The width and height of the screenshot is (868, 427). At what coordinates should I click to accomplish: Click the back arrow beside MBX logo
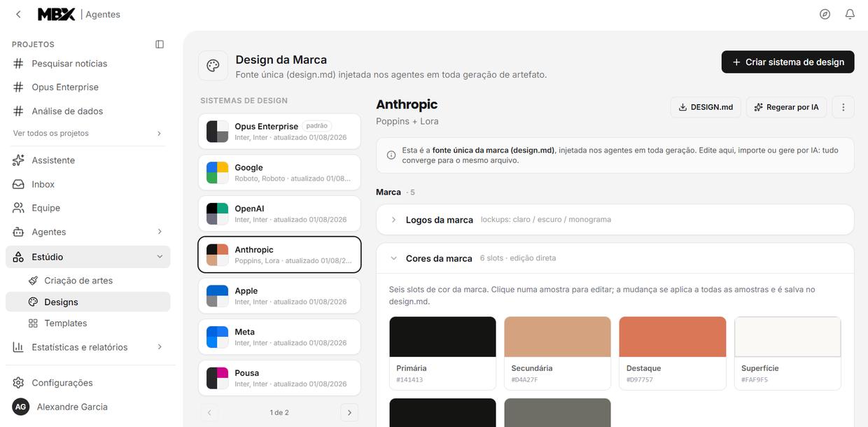pyautogui.click(x=18, y=14)
